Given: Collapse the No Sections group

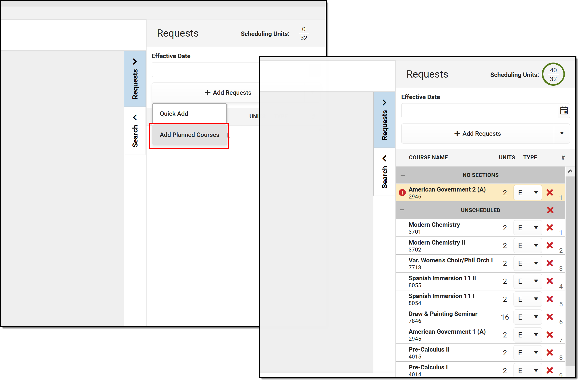Looking at the screenshot, I should (x=403, y=175).
